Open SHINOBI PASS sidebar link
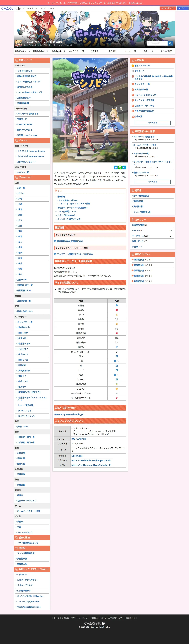Viewport: 189px width, 644px height. pos(25,125)
